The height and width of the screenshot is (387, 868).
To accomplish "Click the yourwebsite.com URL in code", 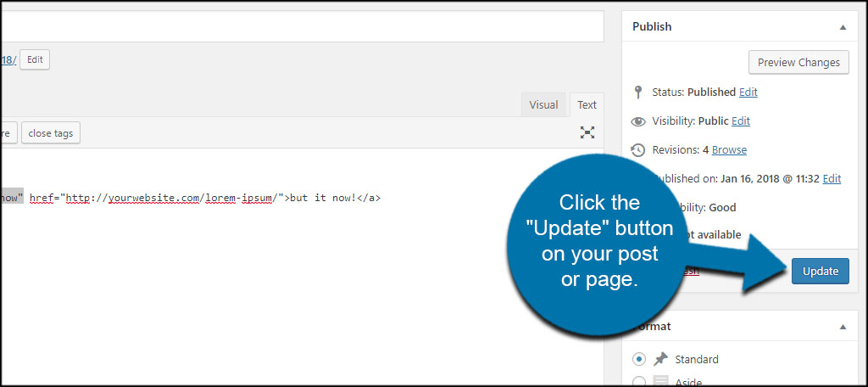I will pyautogui.click(x=174, y=198).
